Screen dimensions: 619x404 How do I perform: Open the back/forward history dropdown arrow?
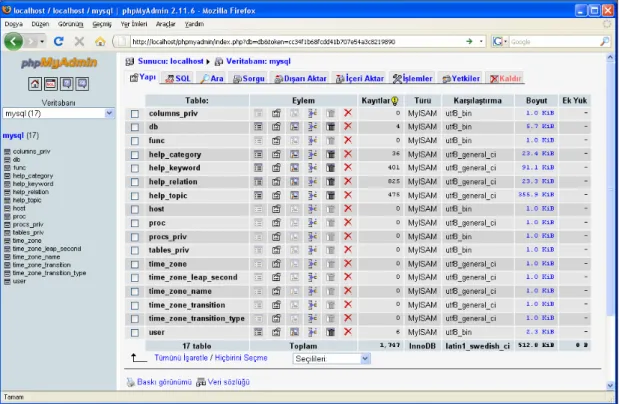[x=42, y=41]
